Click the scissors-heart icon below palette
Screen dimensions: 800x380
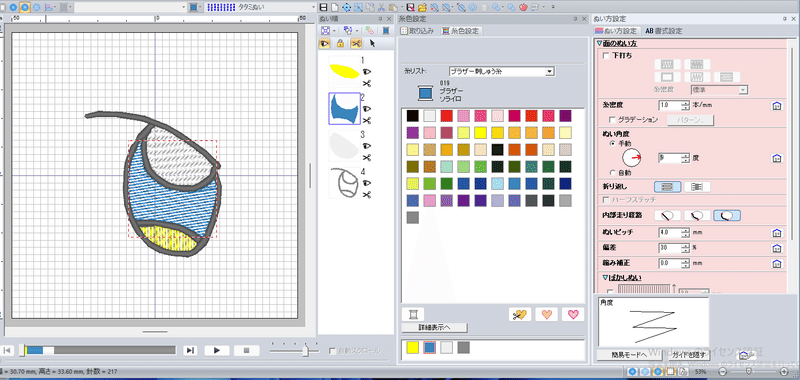tap(520, 314)
